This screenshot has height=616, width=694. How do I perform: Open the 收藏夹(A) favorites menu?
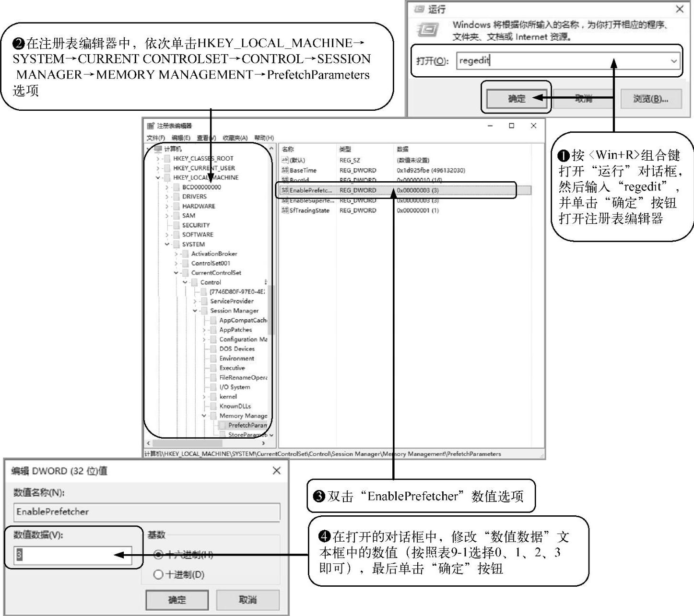pyautogui.click(x=235, y=138)
